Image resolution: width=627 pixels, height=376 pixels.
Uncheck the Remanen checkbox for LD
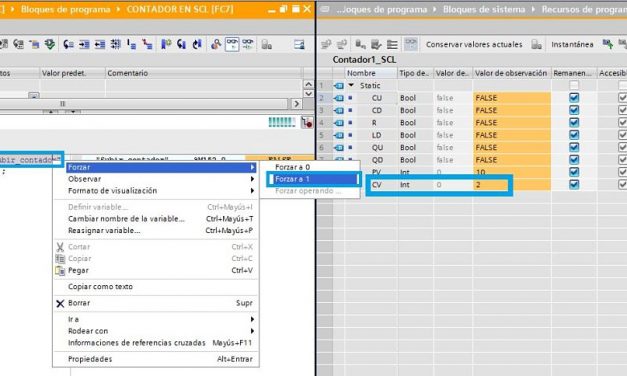[x=574, y=135]
